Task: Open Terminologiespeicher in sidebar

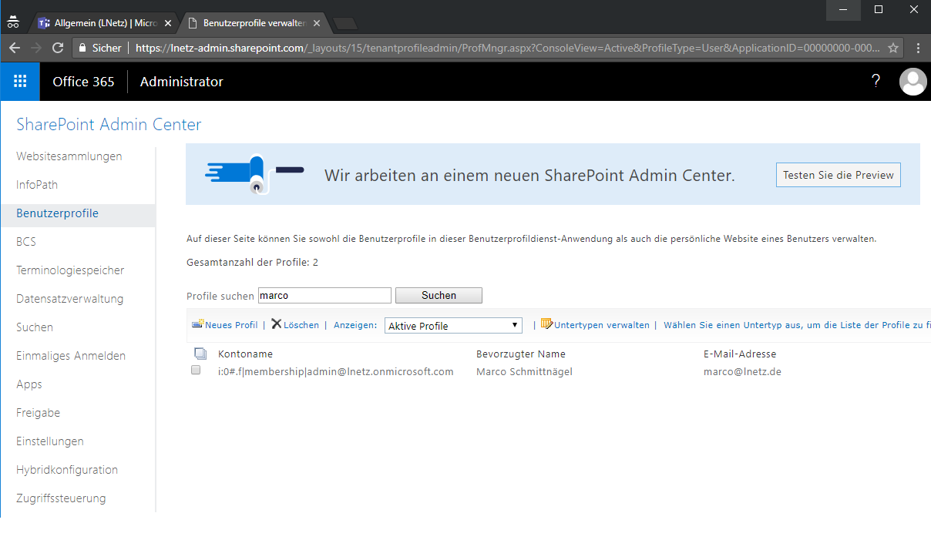Action: 70,270
